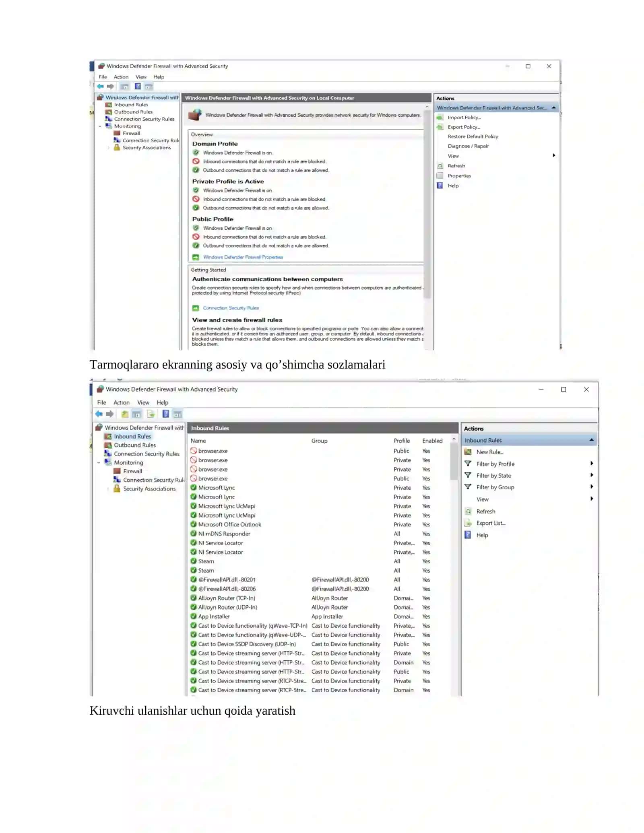
Task: Click the Export List icon in Actions pane
Action: pos(468,523)
